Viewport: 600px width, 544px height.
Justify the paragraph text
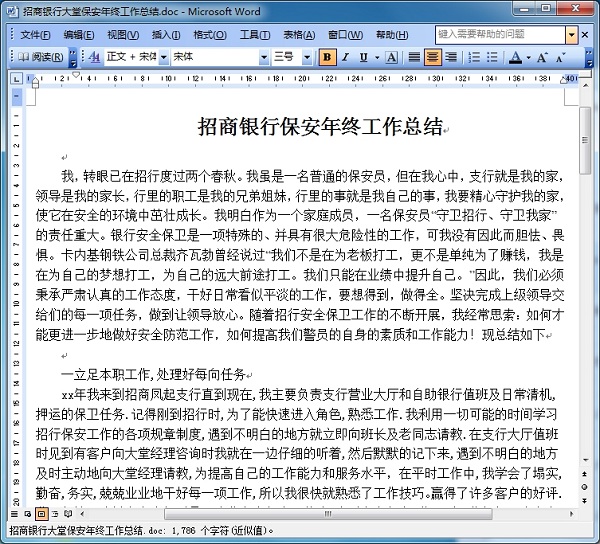pos(414,57)
